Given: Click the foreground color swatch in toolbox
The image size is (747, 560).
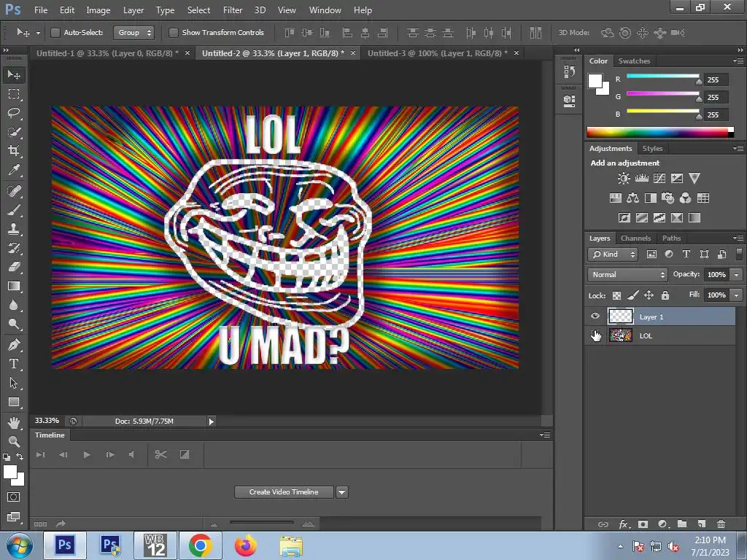Looking at the screenshot, I should point(10,472).
